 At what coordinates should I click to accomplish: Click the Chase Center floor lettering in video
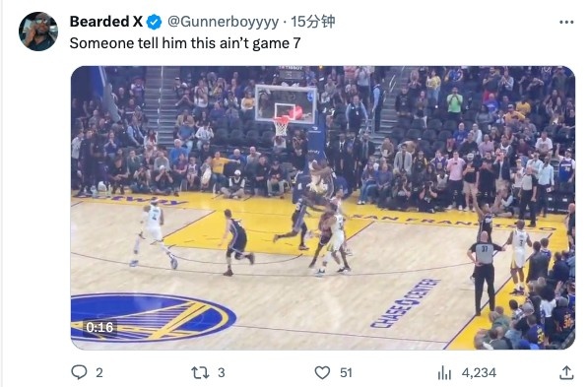pos(406,303)
